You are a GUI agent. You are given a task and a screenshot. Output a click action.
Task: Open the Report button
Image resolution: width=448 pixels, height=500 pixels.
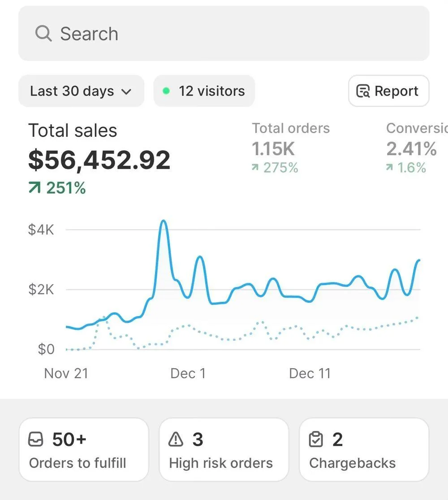pos(388,91)
